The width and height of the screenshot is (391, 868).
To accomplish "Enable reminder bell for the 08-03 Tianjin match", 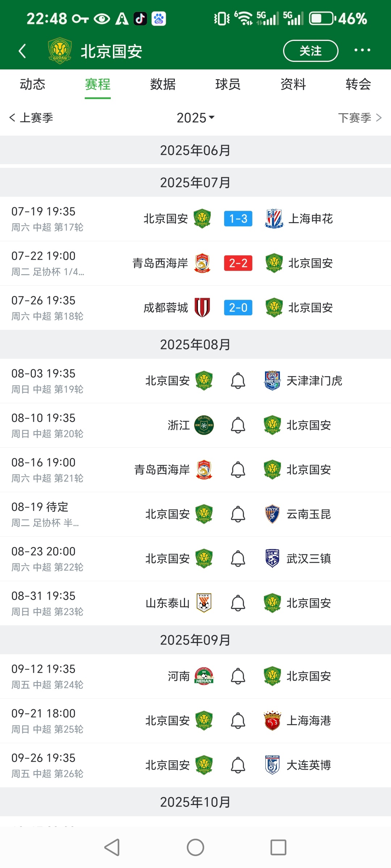I will coord(238,381).
